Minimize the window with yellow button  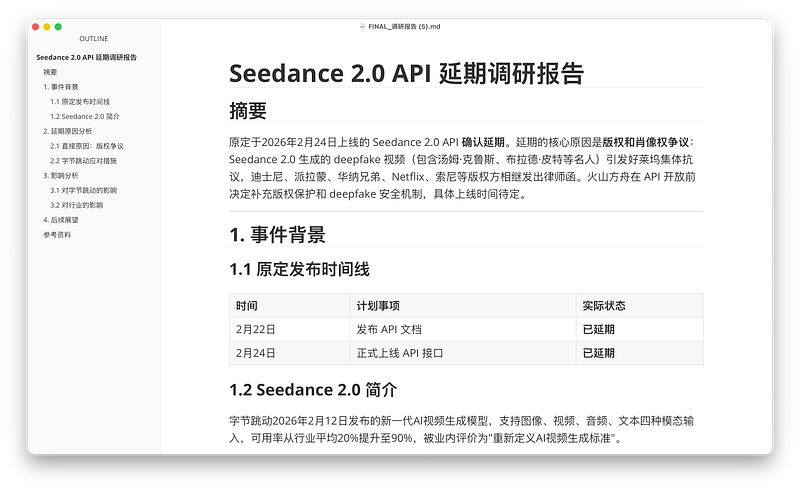47,27
